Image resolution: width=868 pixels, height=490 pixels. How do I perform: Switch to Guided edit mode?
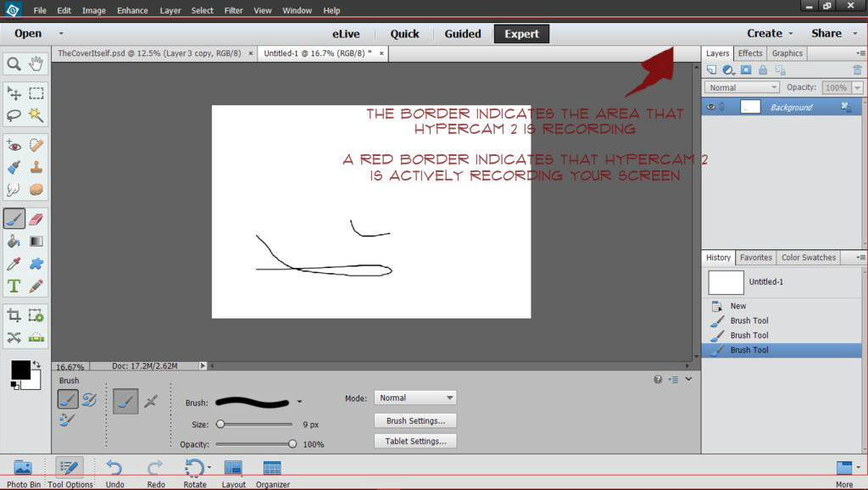(x=463, y=34)
